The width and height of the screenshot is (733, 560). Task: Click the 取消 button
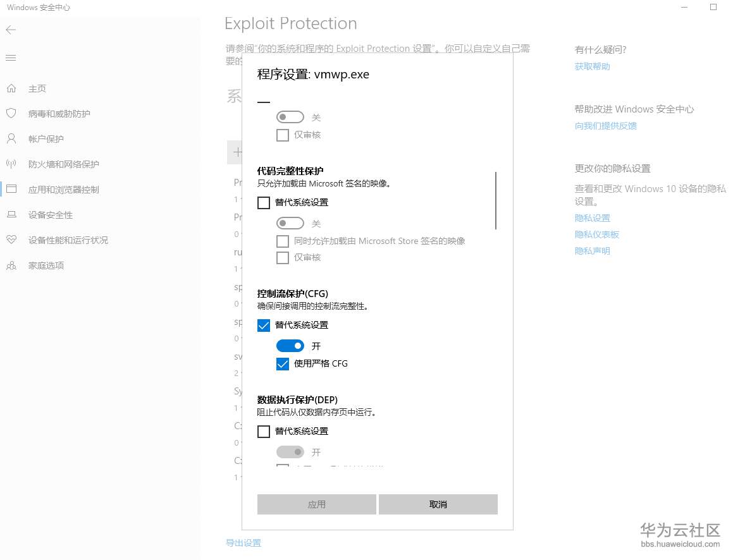pos(438,504)
